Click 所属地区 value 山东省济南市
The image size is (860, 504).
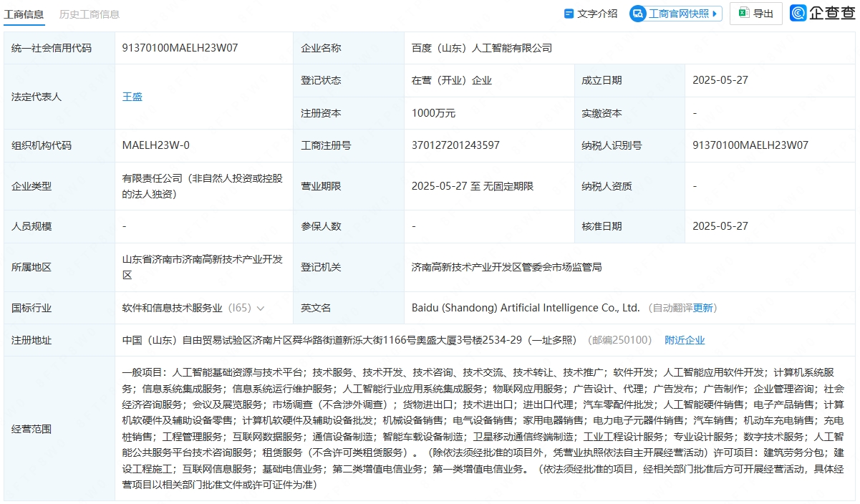(203, 267)
